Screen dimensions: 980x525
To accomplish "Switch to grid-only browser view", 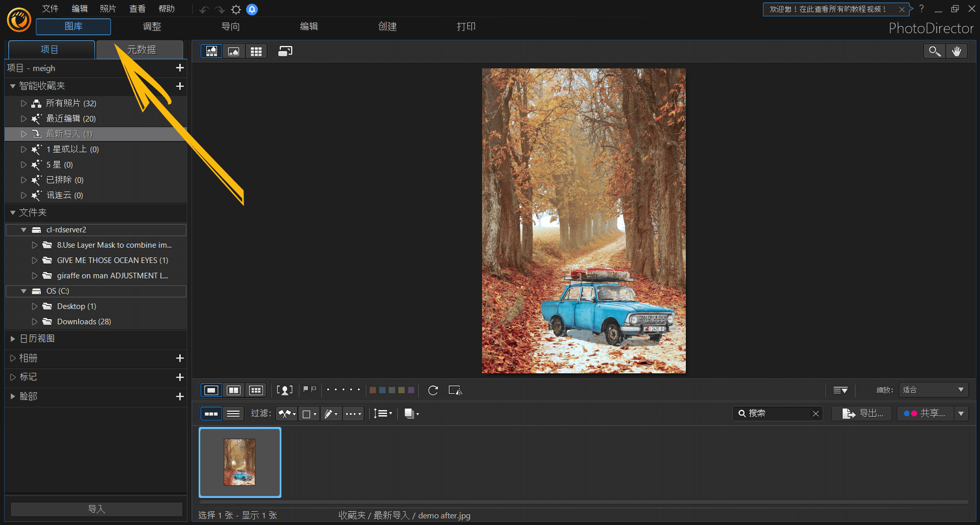I will (256, 51).
